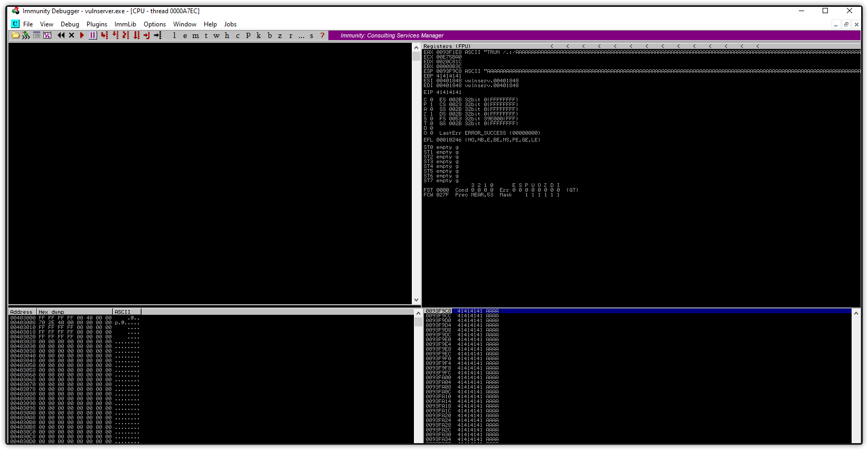
Task: Click the Open file folder icon
Action: point(15,35)
